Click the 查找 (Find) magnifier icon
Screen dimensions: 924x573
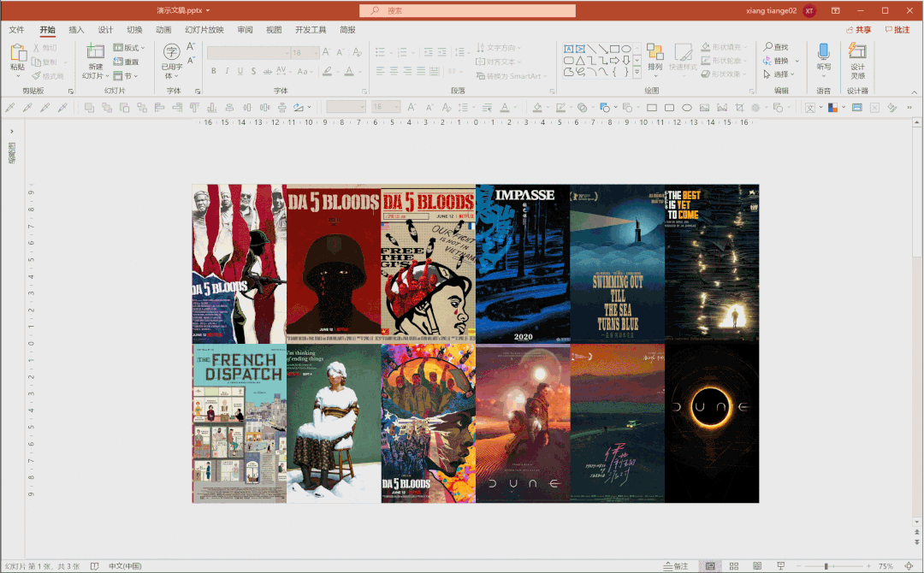(x=768, y=47)
